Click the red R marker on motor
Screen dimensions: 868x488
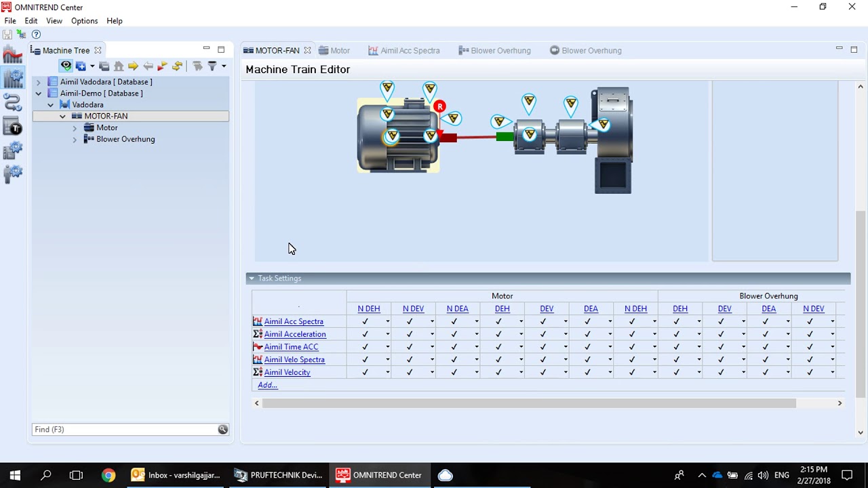click(440, 106)
